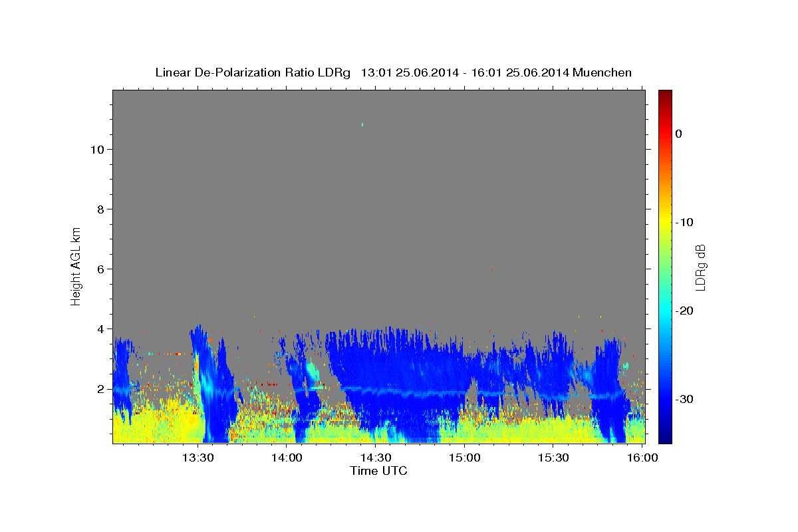Image resolution: width=798 pixels, height=532 pixels.
Task: Click the colorbar value label '0'
Action: tap(679, 134)
